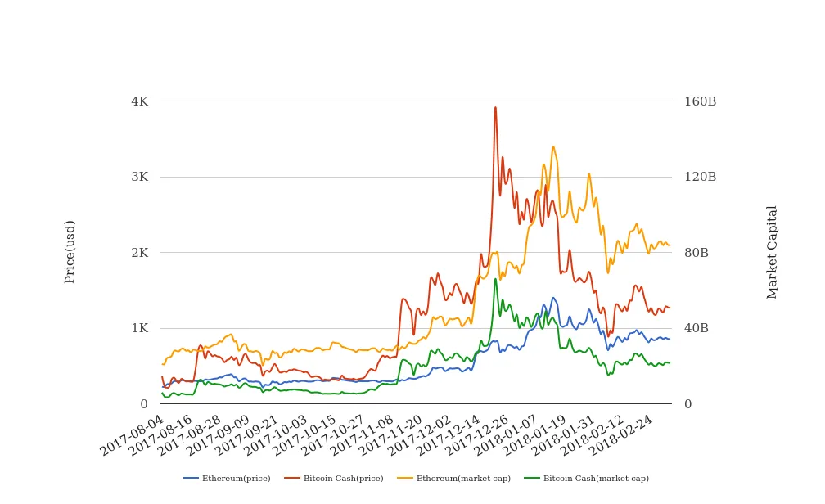Click the Market Capital right axis title
Screen dimensions: 825x504
coord(773,252)
